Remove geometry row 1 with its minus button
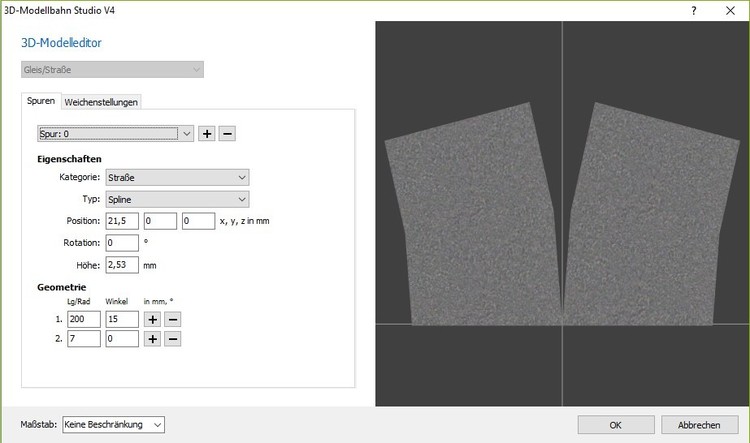This screenshot has width=750, height=443. click(x=173, y=319)
